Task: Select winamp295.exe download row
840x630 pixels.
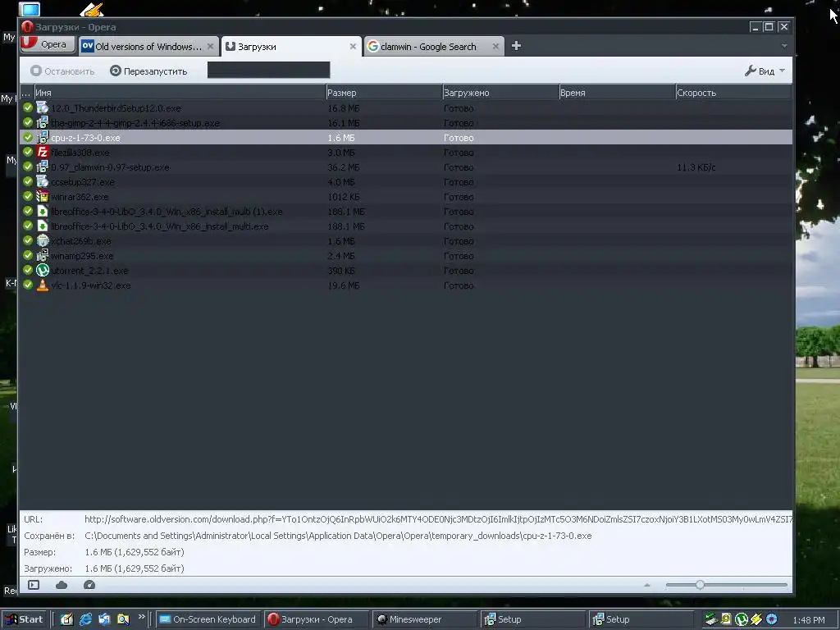Action: pyautogui.click(x=406, y=256)
